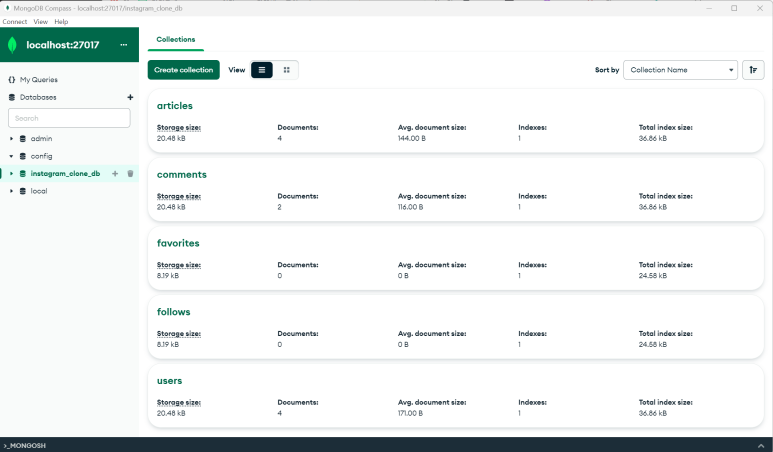Click Storage size label under follows
The width and height of the screenshot is (773, 452).
click(178, 334)
